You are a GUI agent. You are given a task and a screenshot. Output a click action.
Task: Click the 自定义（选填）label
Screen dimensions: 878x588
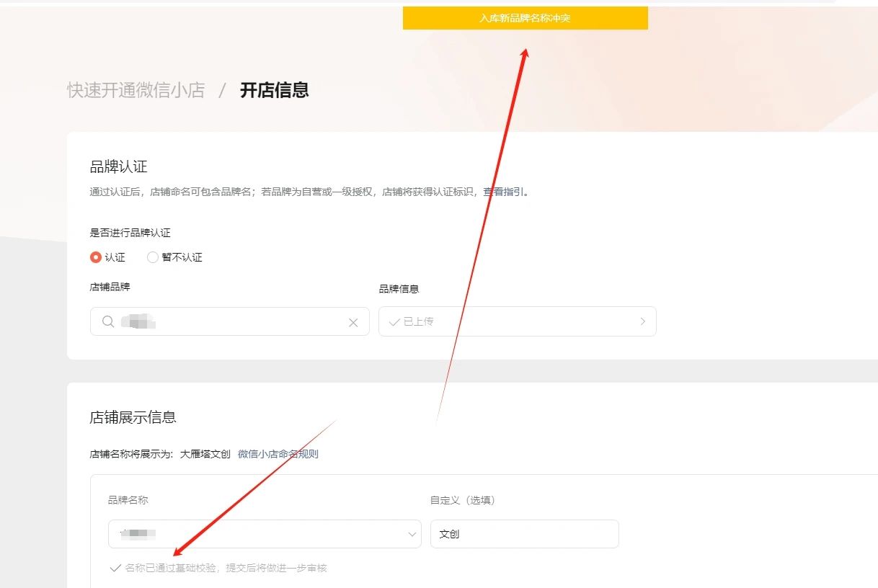463,500
